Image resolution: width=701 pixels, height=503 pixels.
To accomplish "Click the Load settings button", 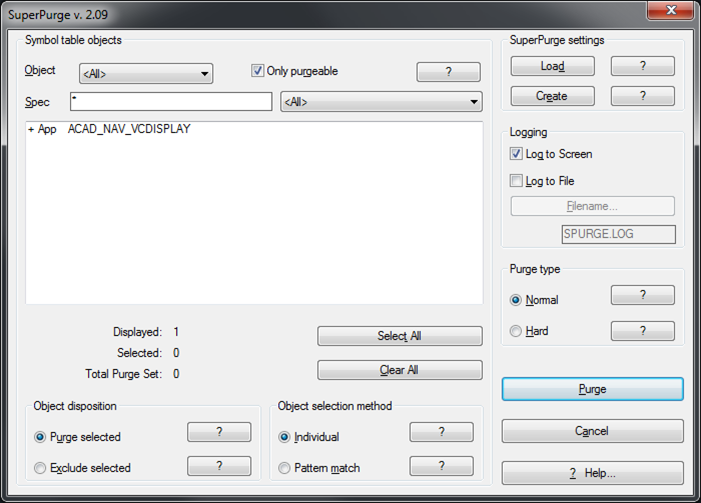I will click(x=553, y=66).
